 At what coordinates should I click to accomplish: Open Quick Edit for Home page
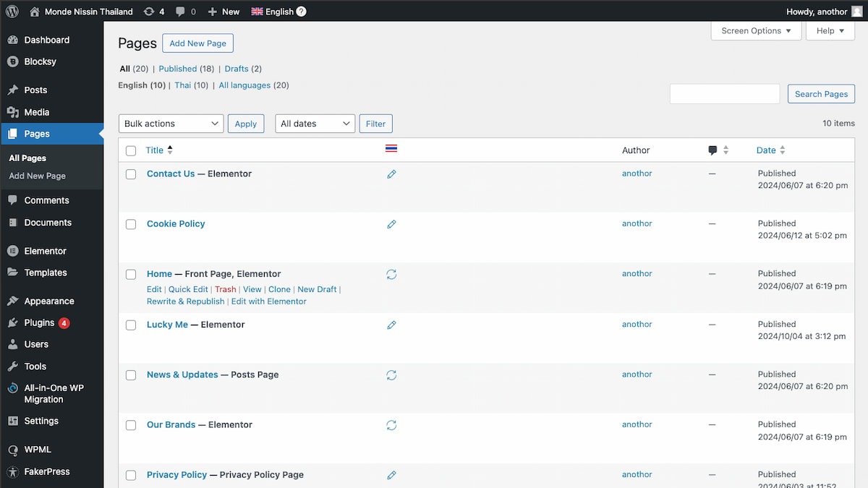(x=188, y=289)
